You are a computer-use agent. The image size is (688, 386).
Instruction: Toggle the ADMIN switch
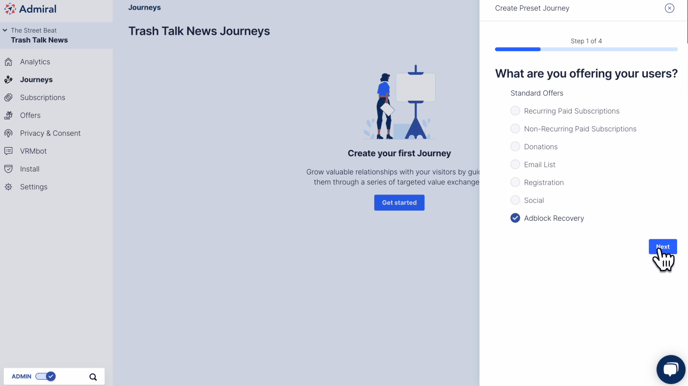pos(45,376)
